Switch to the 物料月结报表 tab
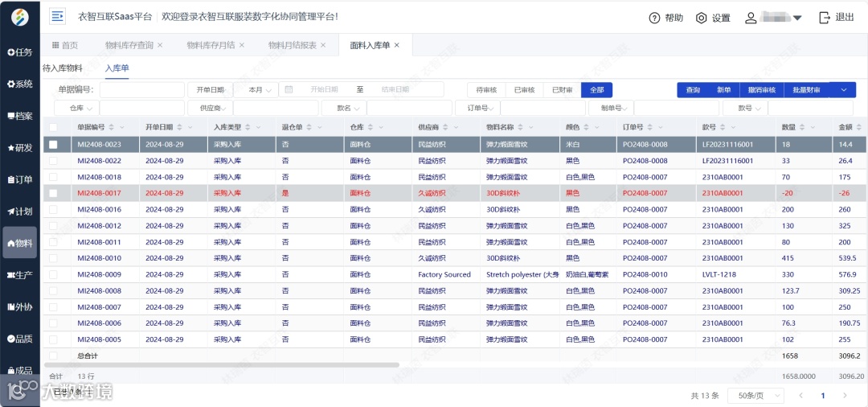 click(x=293, y=45)
